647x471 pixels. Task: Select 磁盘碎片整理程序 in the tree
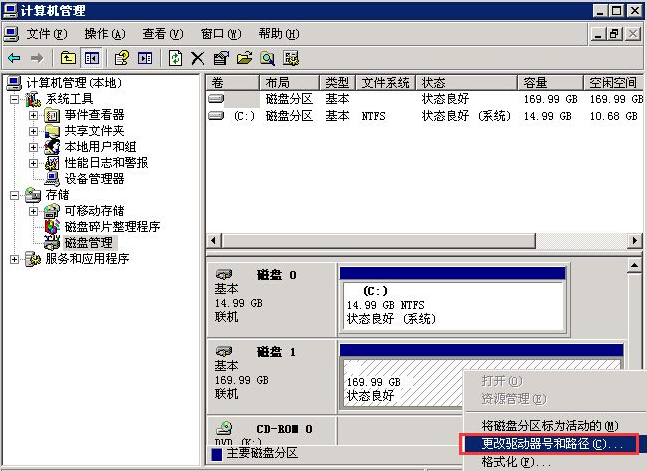click(112, 227)
